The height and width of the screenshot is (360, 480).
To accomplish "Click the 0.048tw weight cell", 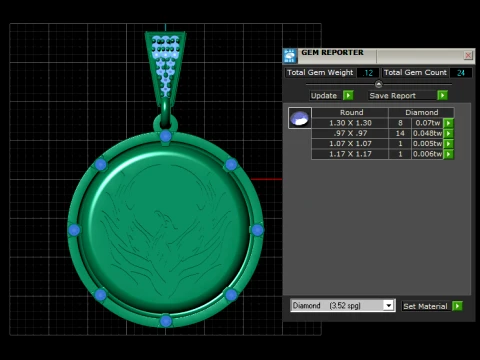I will coord(428,133).
